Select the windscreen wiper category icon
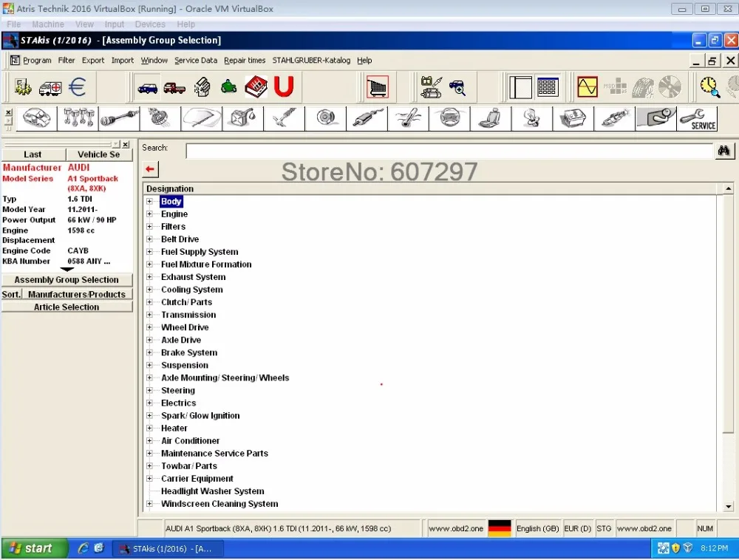Image resolution: width=739 pixels, height=560 pixels. coord(202,118)
